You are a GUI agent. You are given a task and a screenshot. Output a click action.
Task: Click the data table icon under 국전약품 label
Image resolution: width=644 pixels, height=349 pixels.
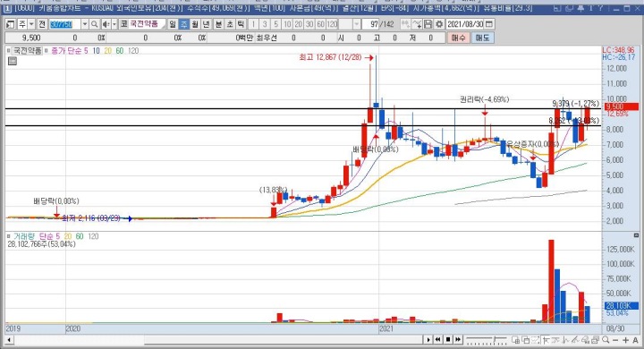click(13, 61)
